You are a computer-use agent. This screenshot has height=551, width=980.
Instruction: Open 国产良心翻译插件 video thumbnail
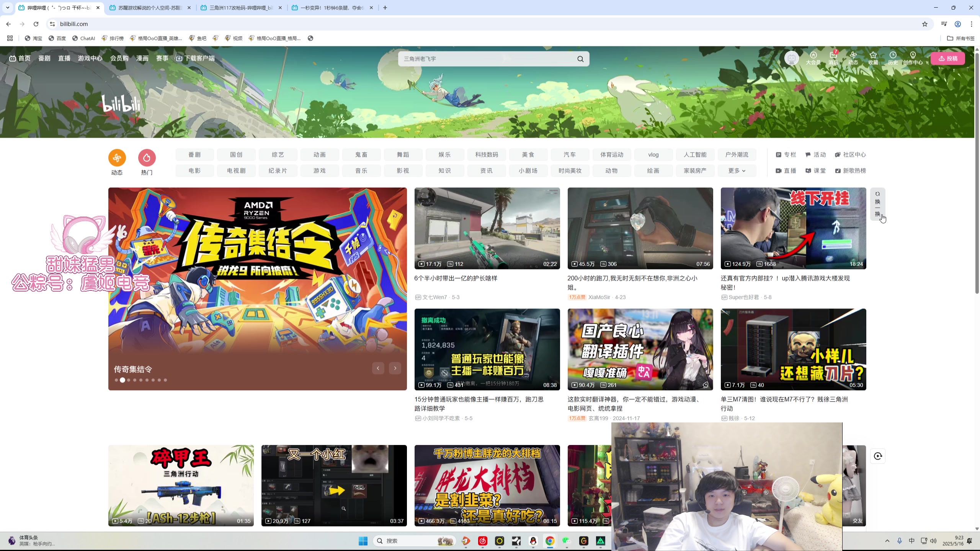640,349
